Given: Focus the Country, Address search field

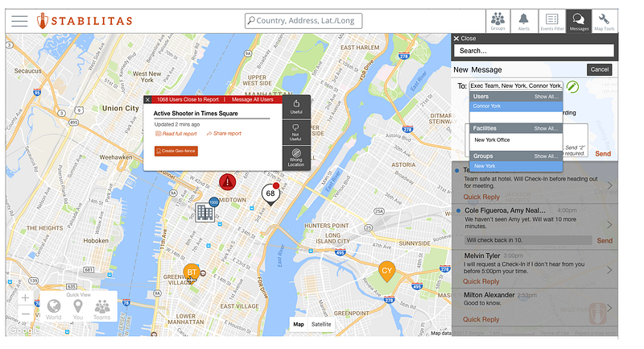Looking at the screenshot, I should [x=303, y=21].
